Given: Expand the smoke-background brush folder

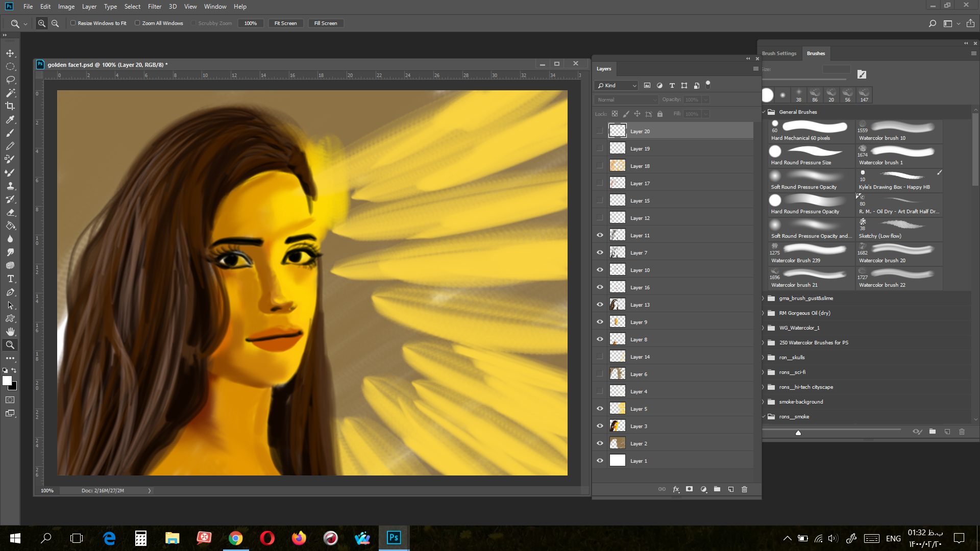Looking at the screenshot, I should coord(764,402).
